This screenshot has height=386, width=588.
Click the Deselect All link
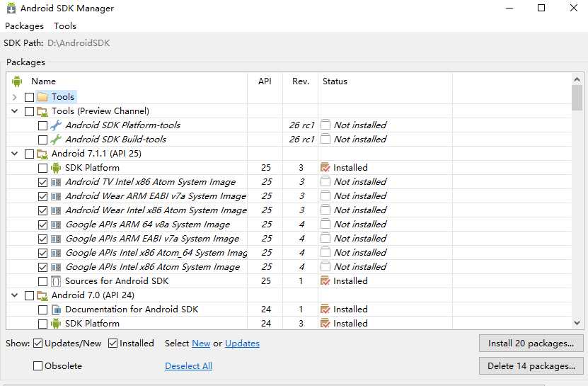click(189, 365)
